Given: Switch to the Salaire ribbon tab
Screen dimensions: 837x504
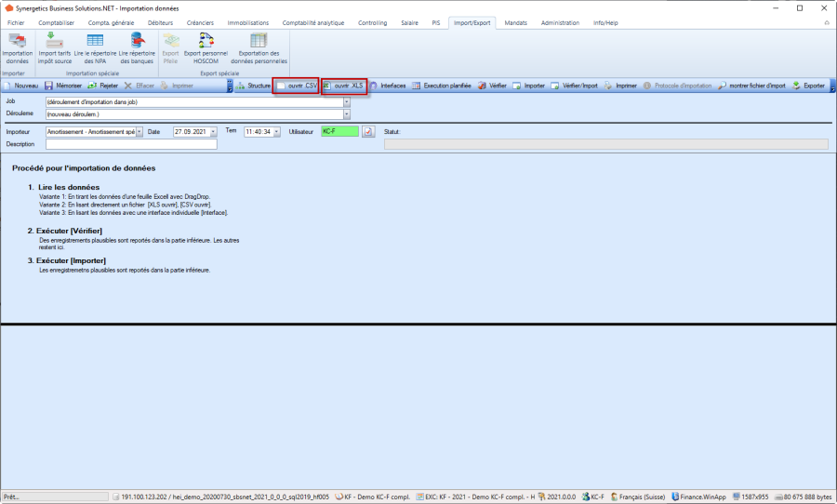Looking at the screenshot, I should 408,22.
